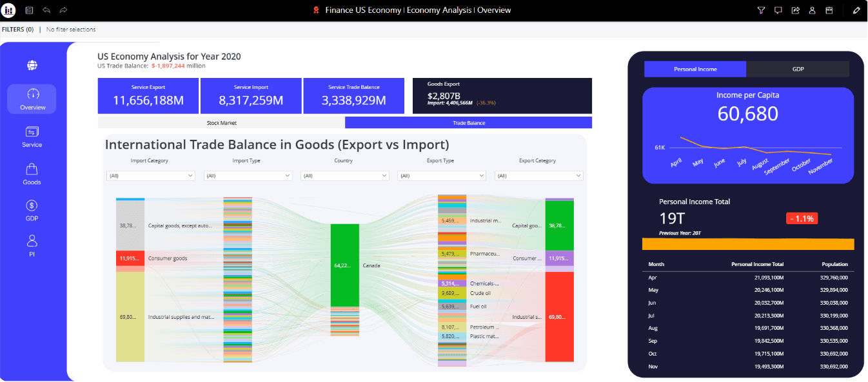Select the Jun row in the income table
The height and width of the screenshot is (382, 868).
pyautogui.click(x=748, y=303)
